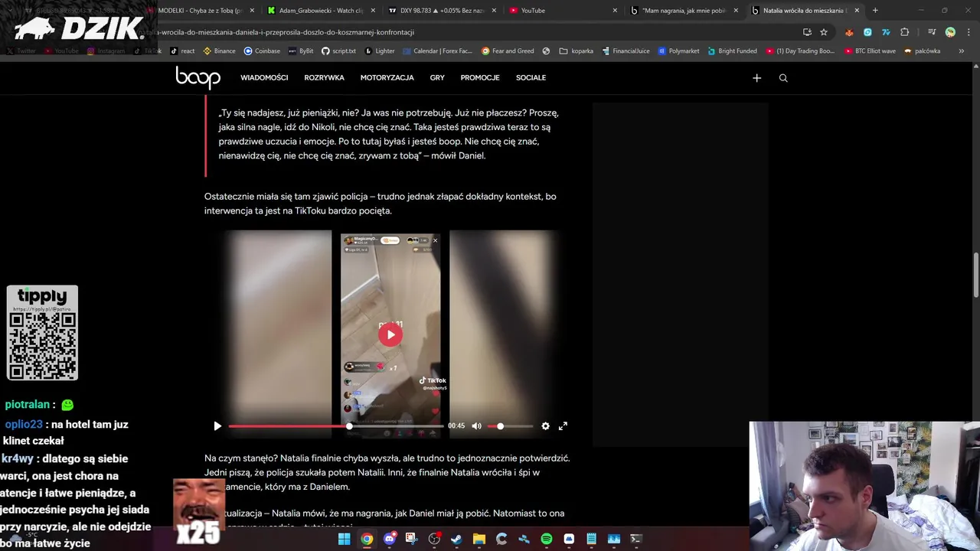This screenshot has height=551, width=980.
Task: Switch to the DXY 98.783 tab
Action: [443, 11]
